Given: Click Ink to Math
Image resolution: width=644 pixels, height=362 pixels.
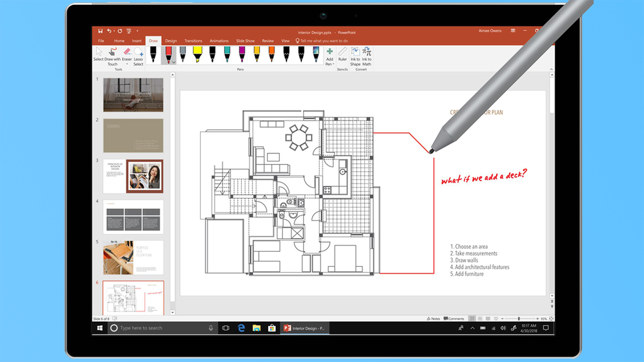Looking at the screenshot, I should point(367,56).
